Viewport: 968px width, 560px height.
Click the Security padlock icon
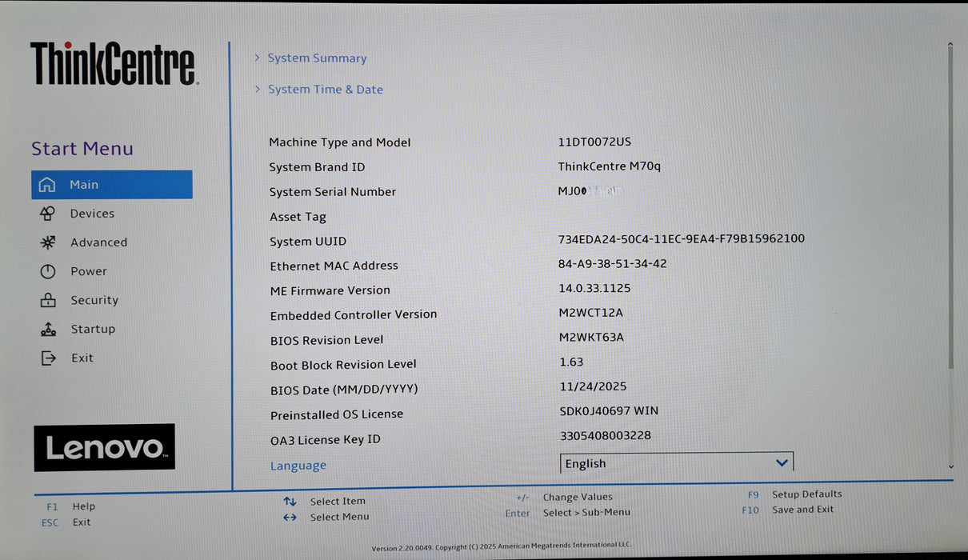coord(48,300)
